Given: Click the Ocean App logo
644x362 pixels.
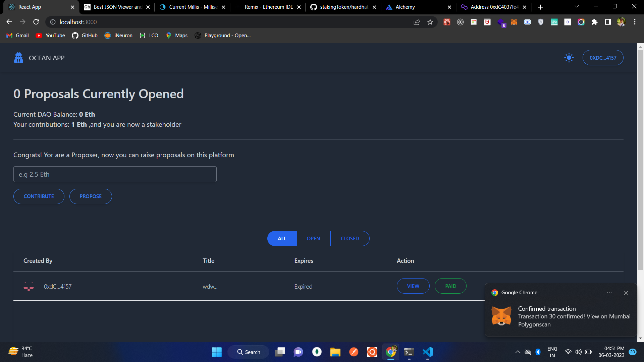Looking at the screenshot, I should click(x=18, y=58).
